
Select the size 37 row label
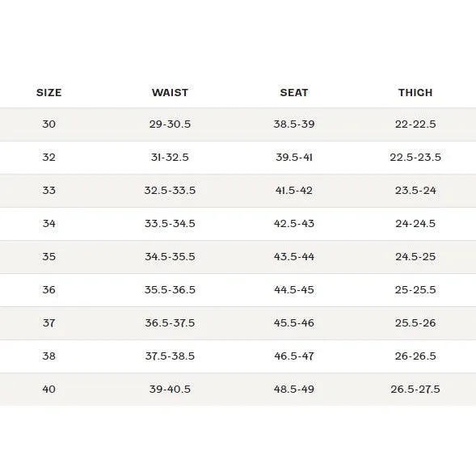48,322
